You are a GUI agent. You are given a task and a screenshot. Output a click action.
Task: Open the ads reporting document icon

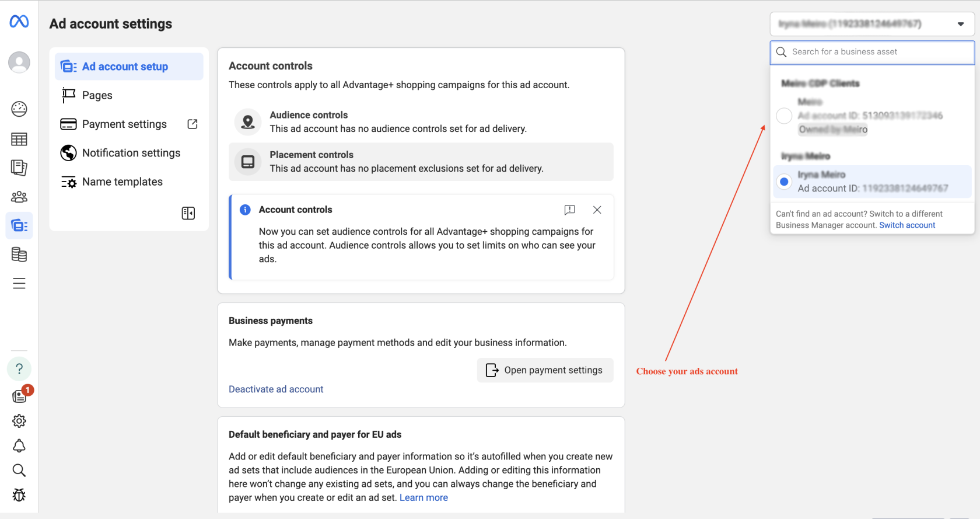click(x=19, y=168)
